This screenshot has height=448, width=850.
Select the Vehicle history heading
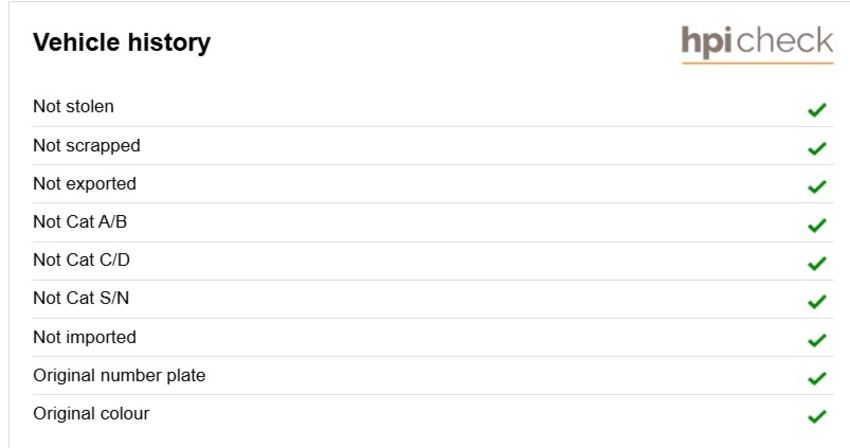tap(122, 43)
